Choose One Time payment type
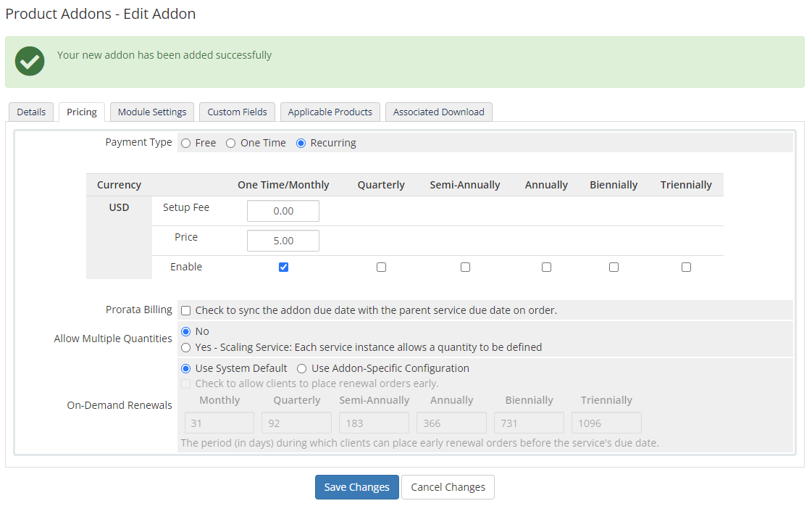The height and width of the screenshot is (506, 812). (231, 144)
